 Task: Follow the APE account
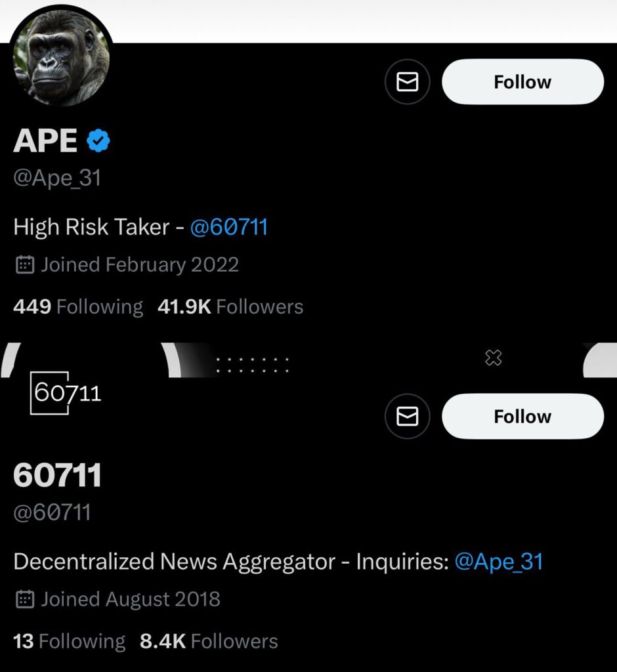(522, 82)
